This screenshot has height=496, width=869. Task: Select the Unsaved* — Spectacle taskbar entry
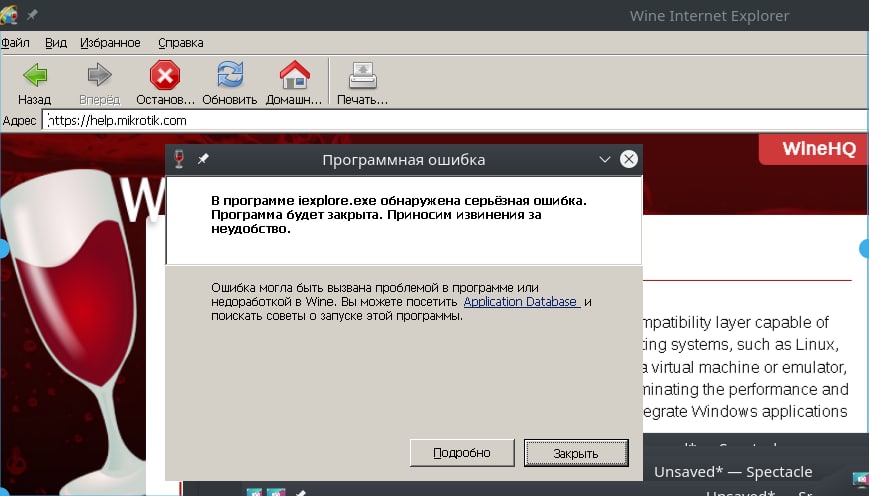[x=733, y=472]
